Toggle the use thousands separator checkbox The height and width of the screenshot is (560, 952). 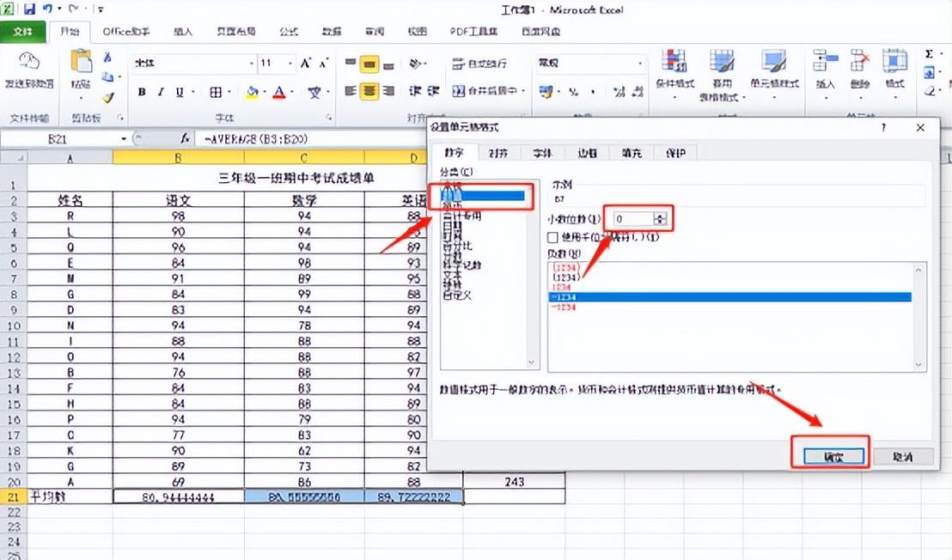click(552, 237)
